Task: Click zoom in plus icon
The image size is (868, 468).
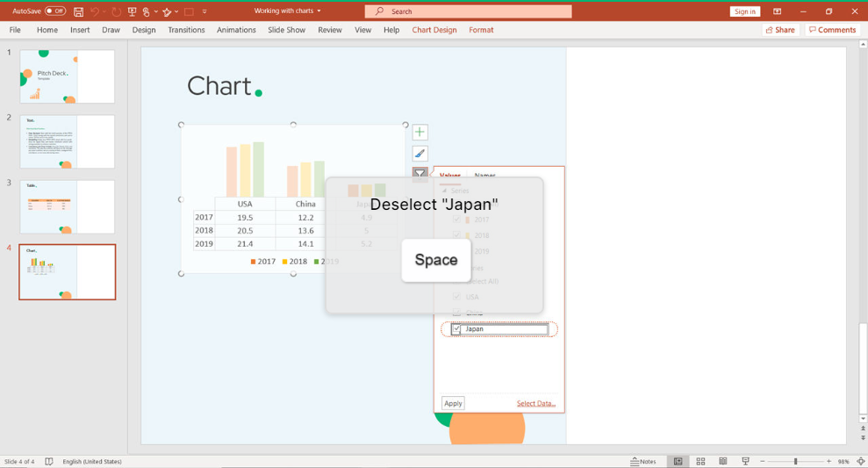Action: [829, 461]
